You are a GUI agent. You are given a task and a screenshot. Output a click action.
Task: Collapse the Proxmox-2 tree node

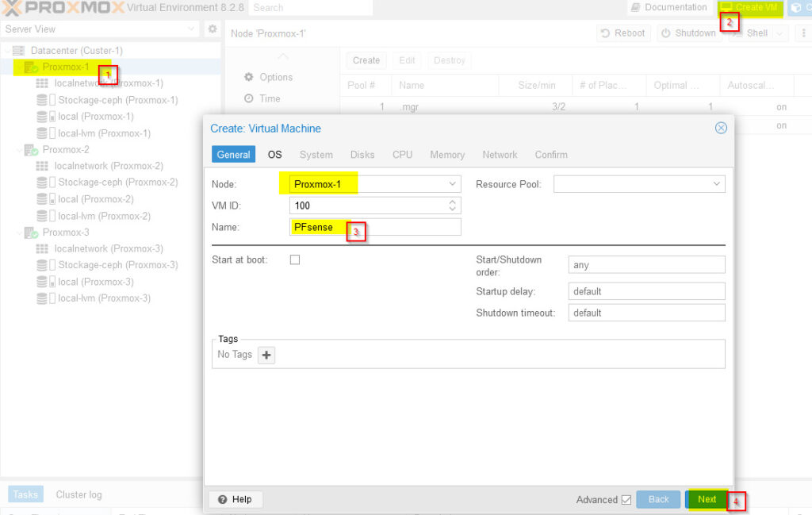[19, 150]
